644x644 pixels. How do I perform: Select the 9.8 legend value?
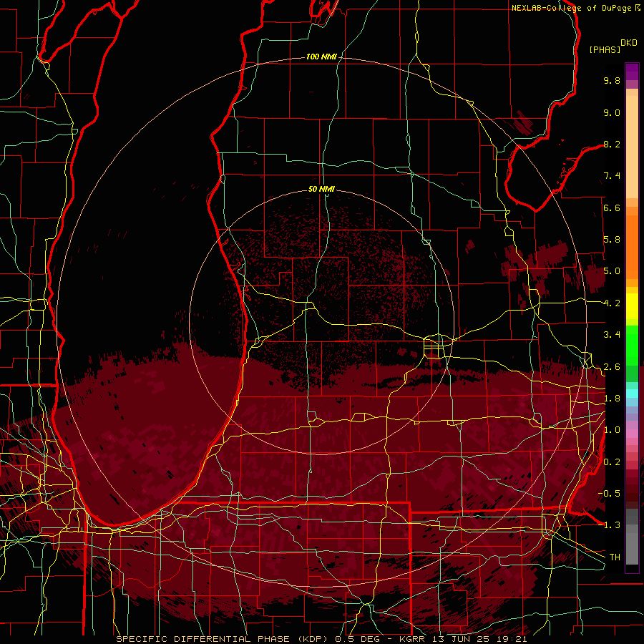click(x=612, y=80)
